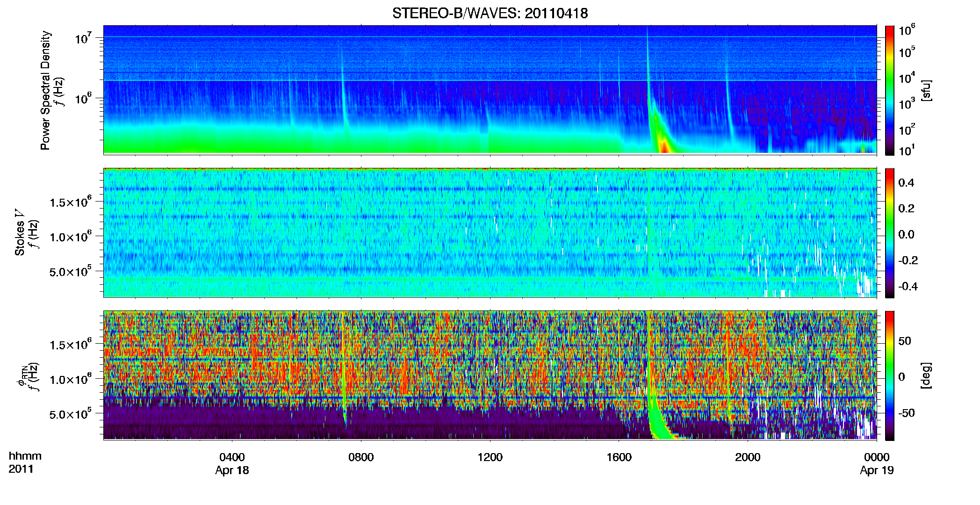980x505 pixels.
Task: Click "0.4" at the top of the Stokes V scale
Action: point(906,182)
